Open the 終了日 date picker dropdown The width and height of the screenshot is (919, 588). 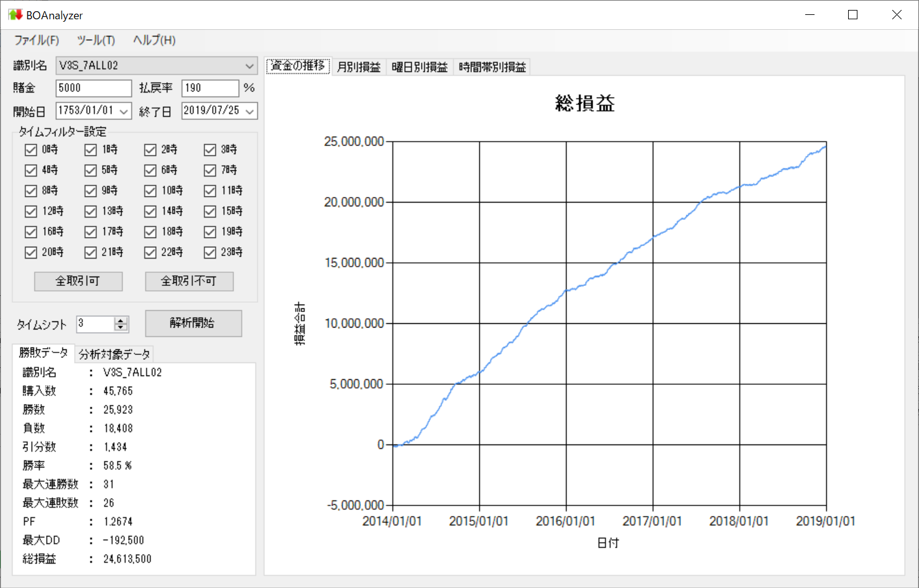point(250,111)
